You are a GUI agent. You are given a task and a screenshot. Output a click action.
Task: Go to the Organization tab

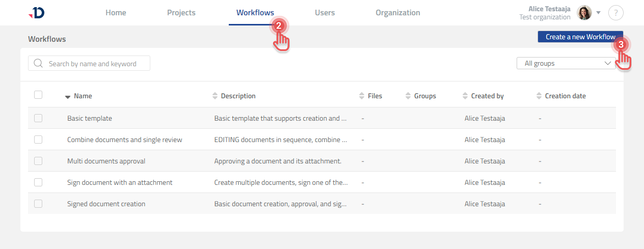[397, 13]
